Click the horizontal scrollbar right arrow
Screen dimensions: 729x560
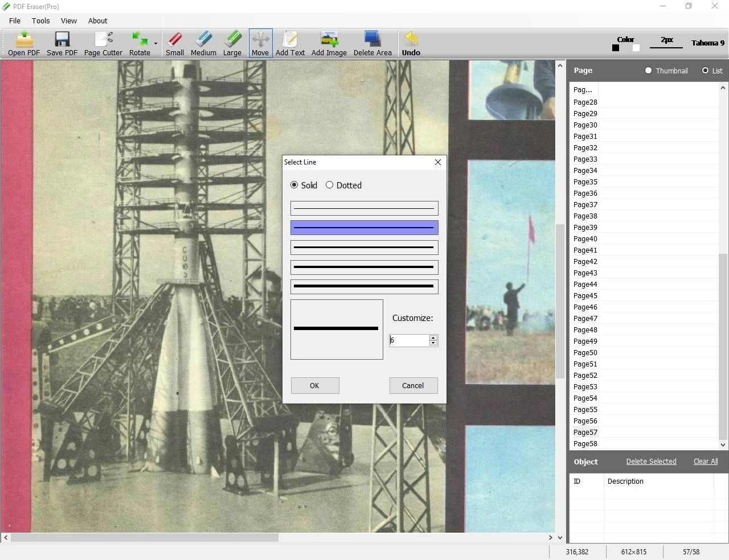[x=551, y=537]
